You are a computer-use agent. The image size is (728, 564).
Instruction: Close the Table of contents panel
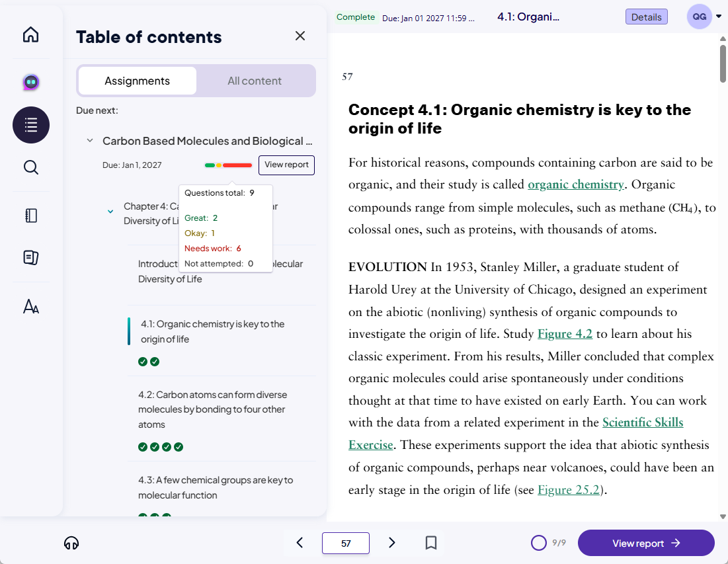click(x=300, y=36)
